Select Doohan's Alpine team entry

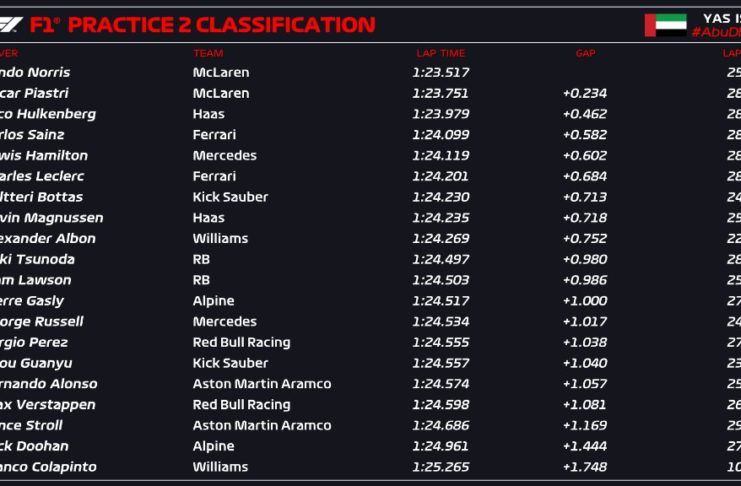213,446
